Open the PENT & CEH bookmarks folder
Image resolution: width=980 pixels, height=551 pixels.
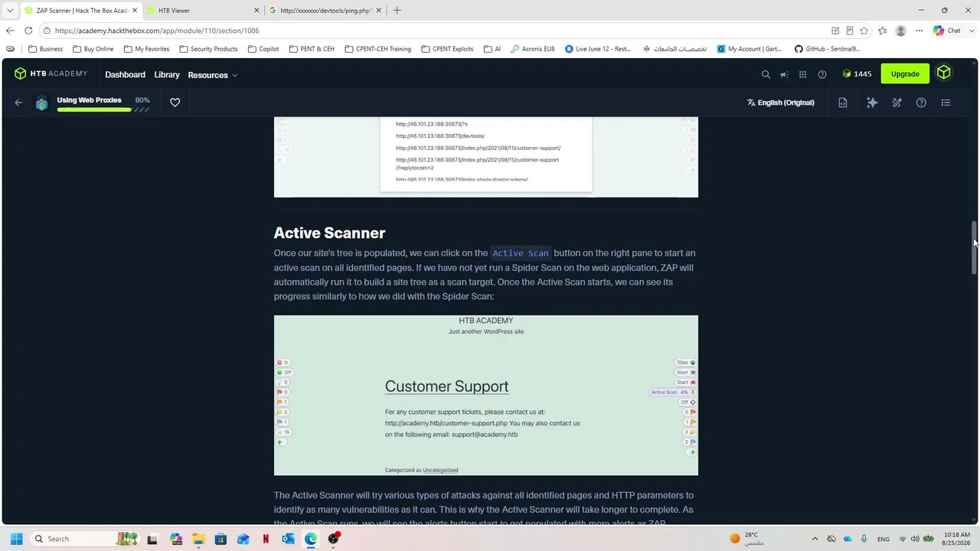pyautogui.click(x=312, y=49)
